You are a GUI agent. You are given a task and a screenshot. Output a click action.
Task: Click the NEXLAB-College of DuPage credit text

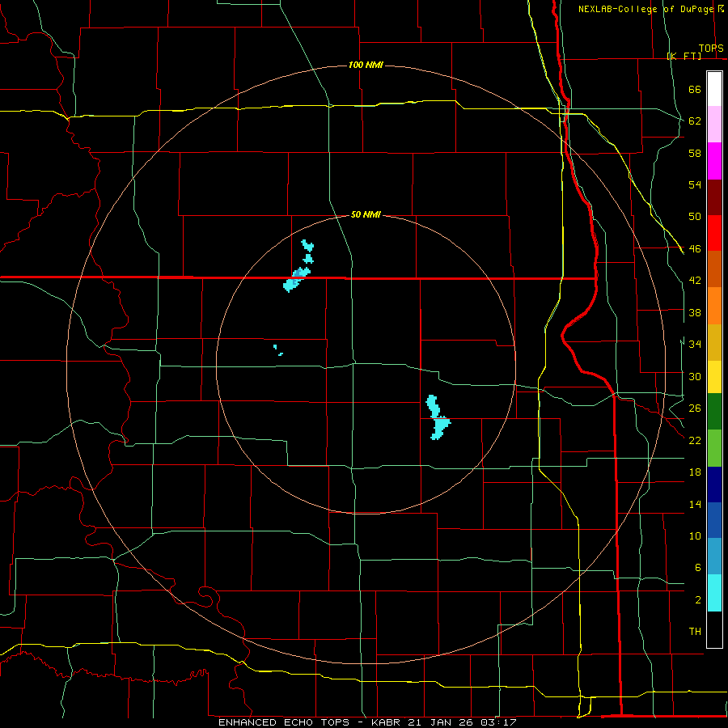(645, 9)
